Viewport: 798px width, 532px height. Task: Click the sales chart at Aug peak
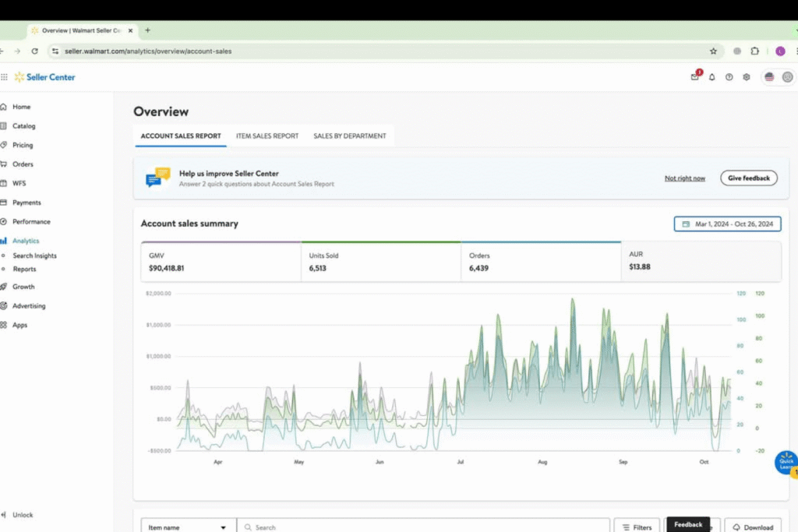[573, 300]
